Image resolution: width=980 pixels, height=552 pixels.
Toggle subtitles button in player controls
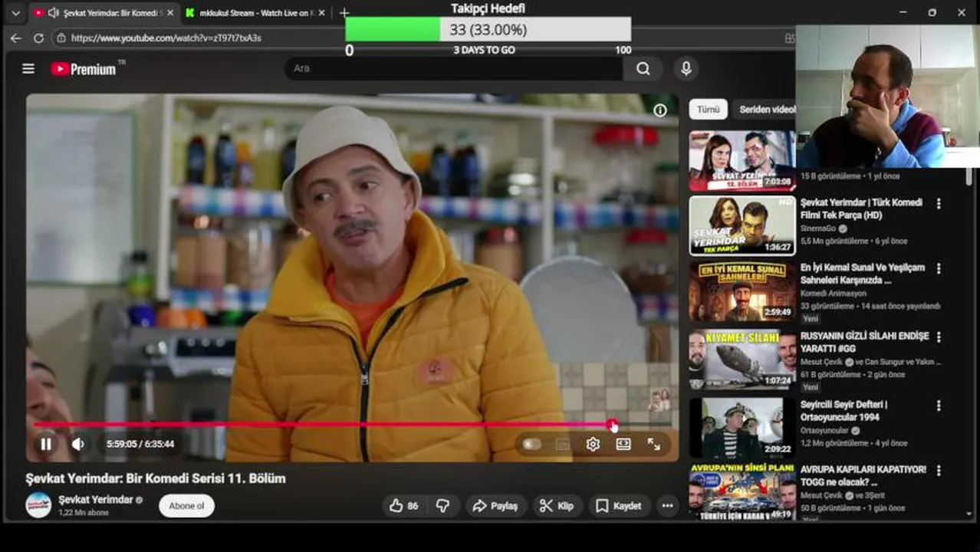(x=563, y=444)
